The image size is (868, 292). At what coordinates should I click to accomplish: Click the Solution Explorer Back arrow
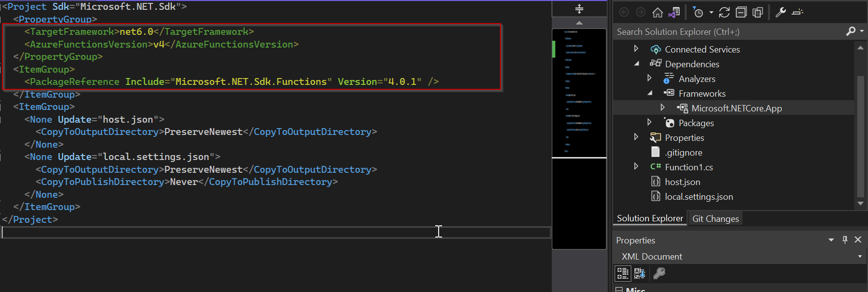pyautogui.click(x=624, y=12)
